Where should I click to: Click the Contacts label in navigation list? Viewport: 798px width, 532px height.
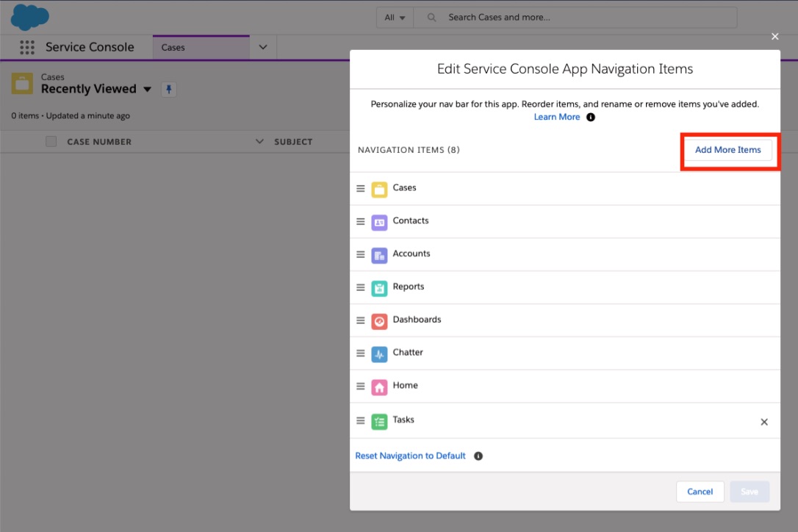(411, 221)
